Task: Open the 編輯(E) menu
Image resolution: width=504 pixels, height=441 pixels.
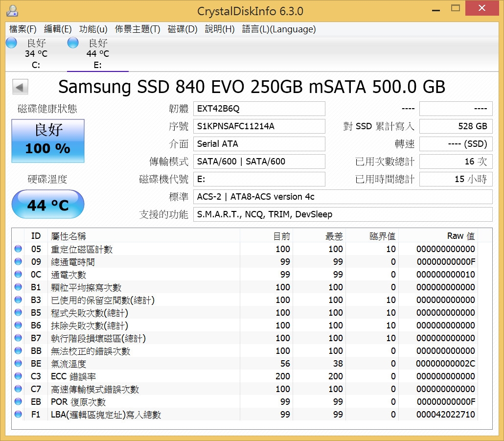Action: (58, 29)
